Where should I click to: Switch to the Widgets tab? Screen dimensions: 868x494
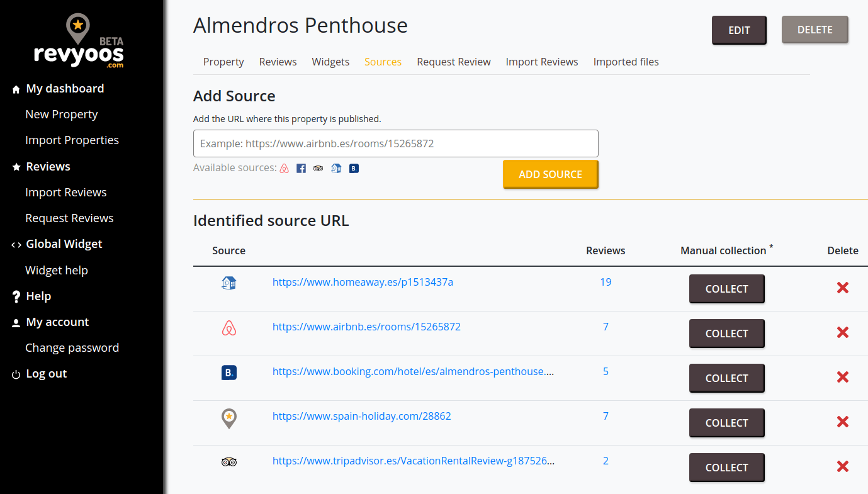coord(330,62)
